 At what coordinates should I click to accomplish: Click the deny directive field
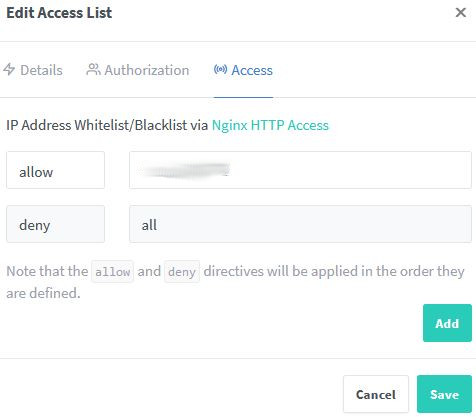(x=55, y=224)
